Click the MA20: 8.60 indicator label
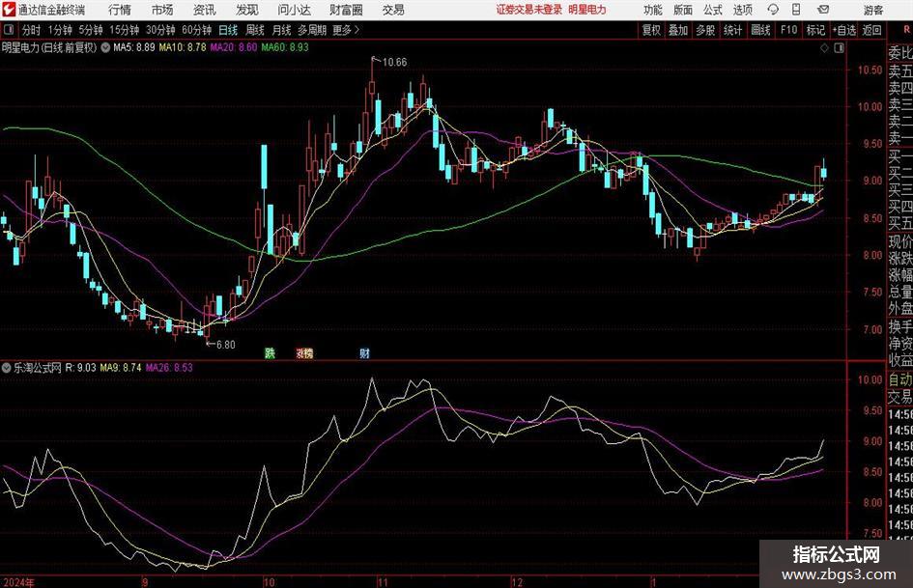The width and height of the screenshot is (913, 588). click(x=234, y=47)
